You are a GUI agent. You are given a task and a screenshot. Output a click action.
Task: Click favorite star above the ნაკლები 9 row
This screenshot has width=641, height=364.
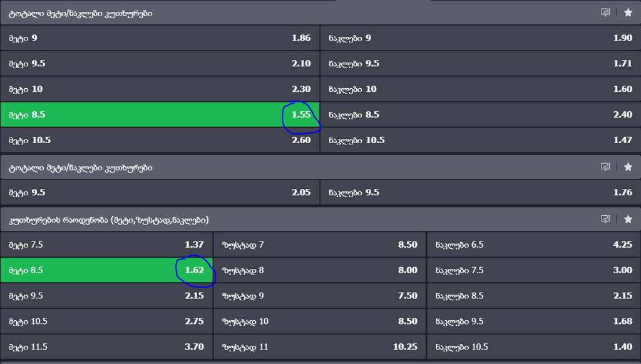(628, 13)
